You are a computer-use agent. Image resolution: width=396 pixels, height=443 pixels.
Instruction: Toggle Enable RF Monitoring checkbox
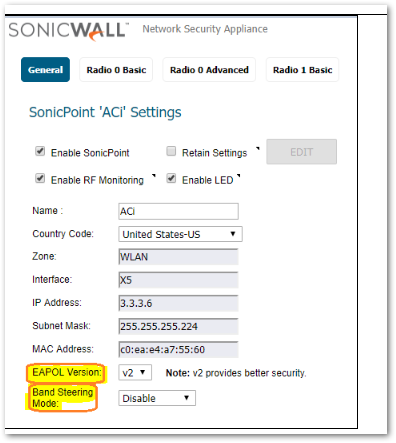coord(40,178)
